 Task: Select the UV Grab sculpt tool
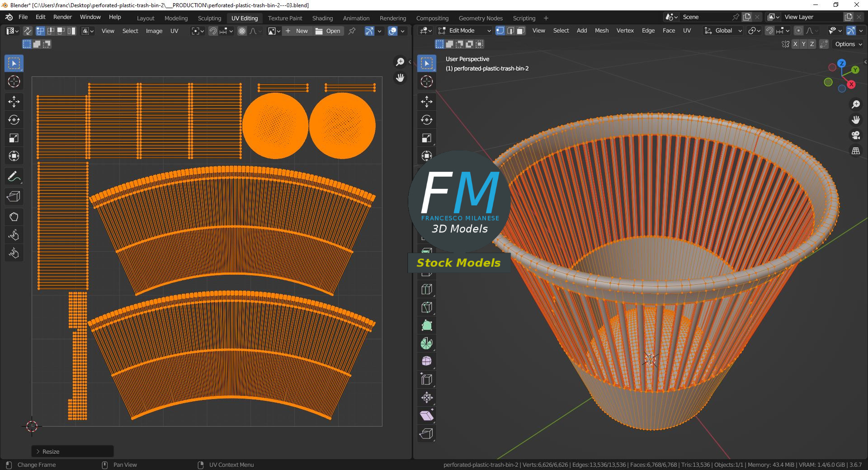click(14, 217)
